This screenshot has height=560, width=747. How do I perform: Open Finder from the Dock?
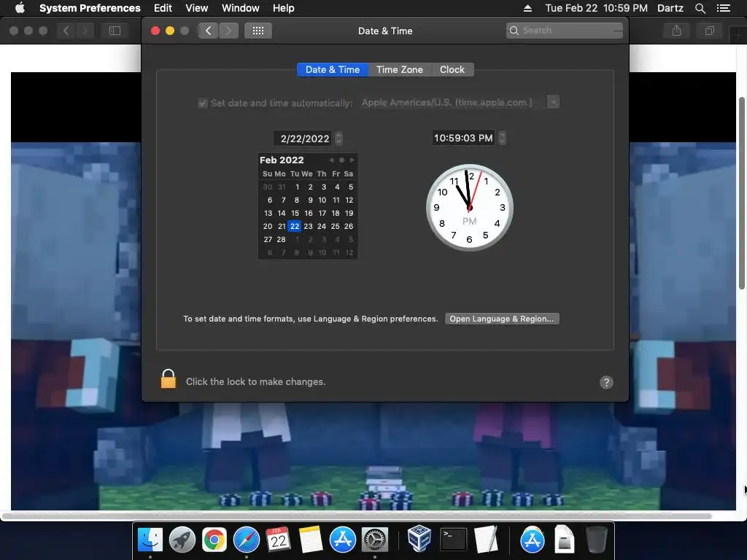click(150, 540)
